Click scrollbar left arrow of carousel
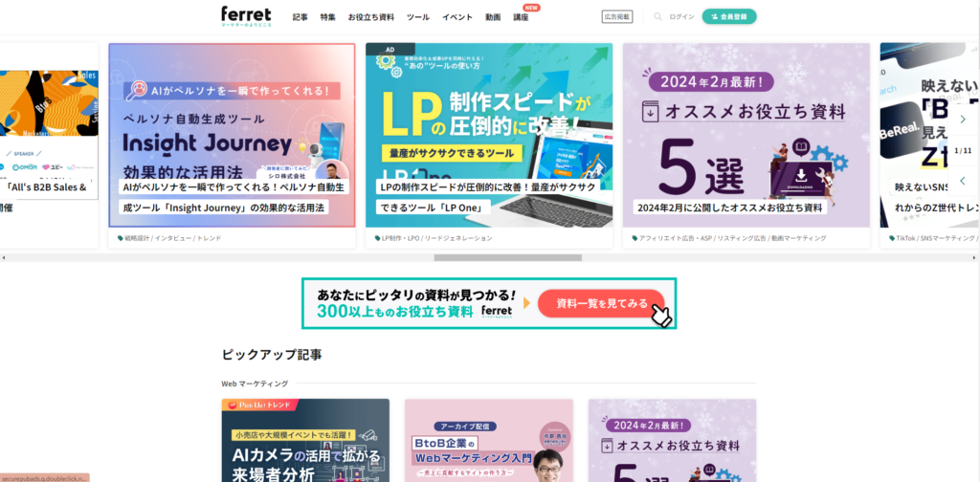This screenshot has height=482, width=980. click(4, 257)
